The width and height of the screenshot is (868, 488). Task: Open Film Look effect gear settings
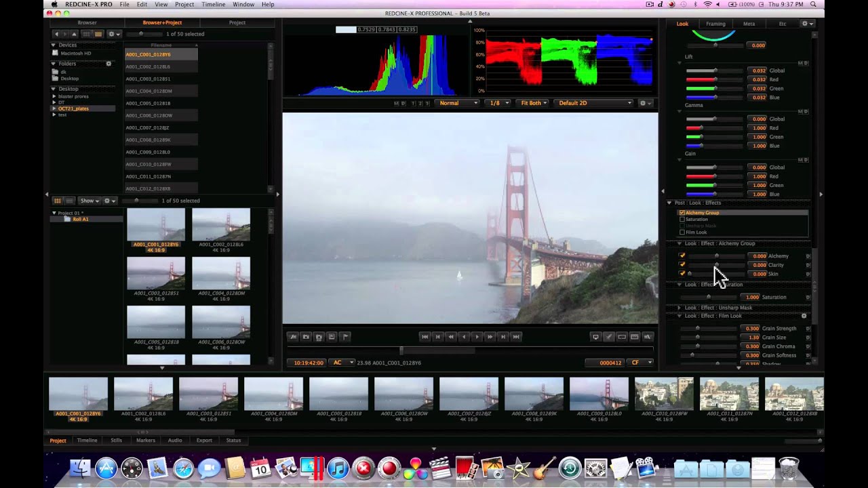pos(804,316)
